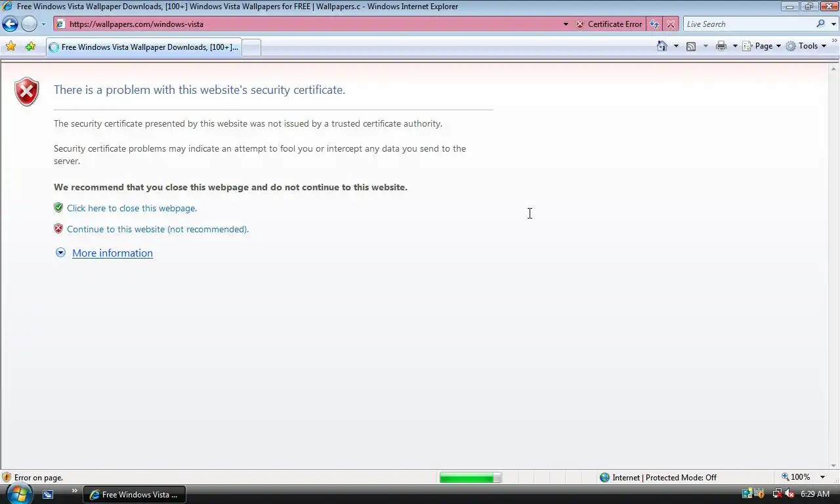Click the 6:29 AM system clock

click(815, 493)
